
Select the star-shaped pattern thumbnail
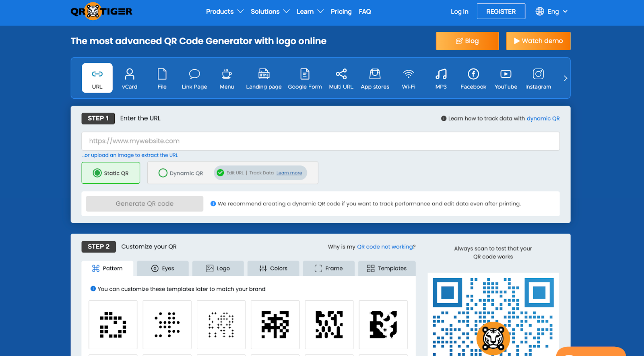(221, 325)
